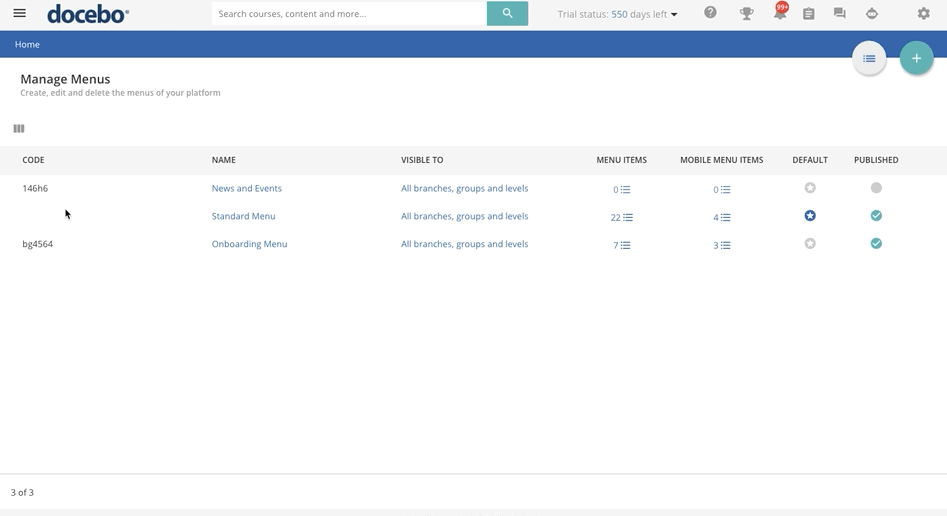Expand the Trial status dropdown

[617, 14]
